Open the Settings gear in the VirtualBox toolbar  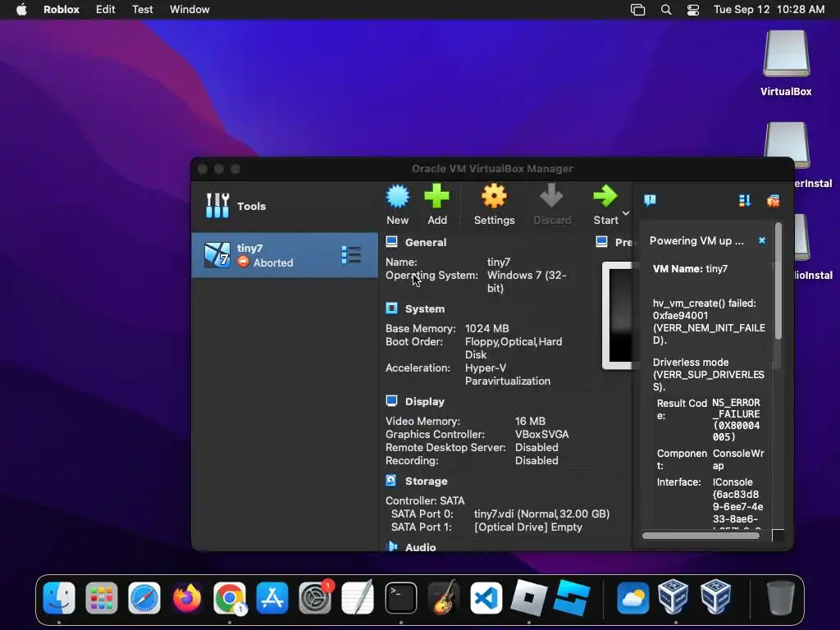[494, 197]
